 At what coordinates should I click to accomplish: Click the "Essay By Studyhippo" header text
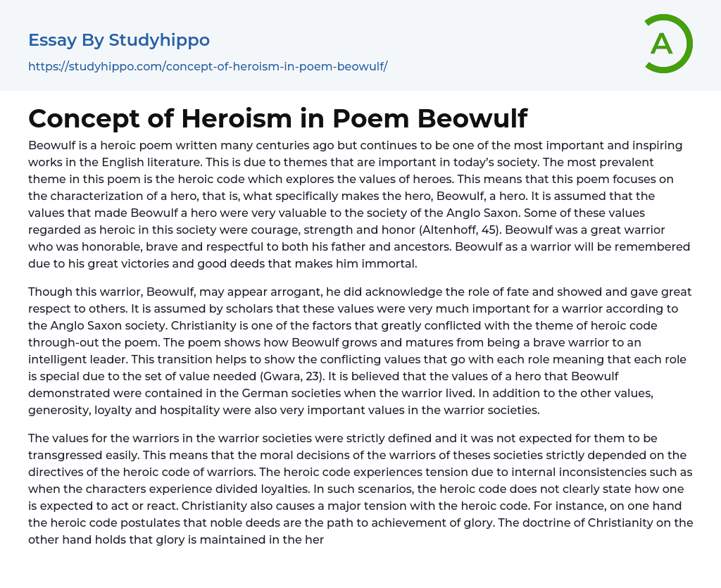coord(119,40)
